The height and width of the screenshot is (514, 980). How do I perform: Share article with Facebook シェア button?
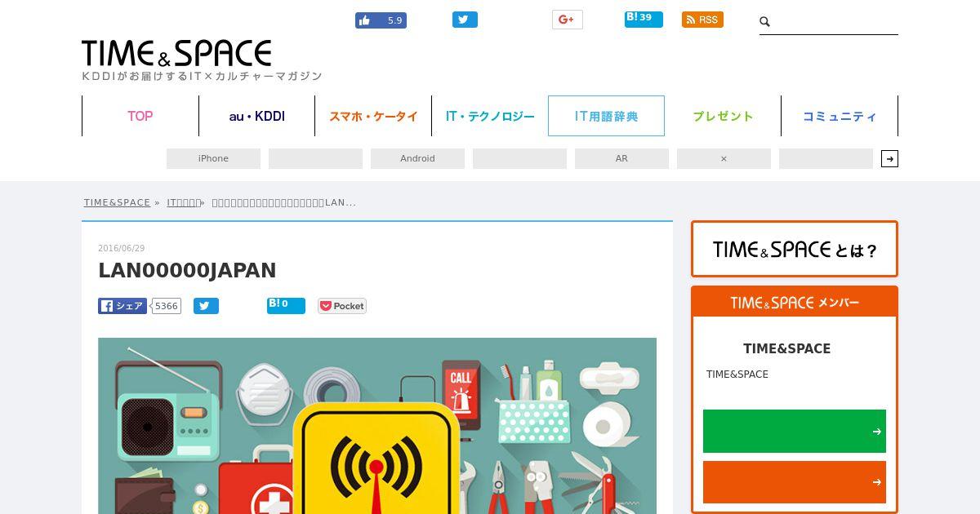point(122,306)
